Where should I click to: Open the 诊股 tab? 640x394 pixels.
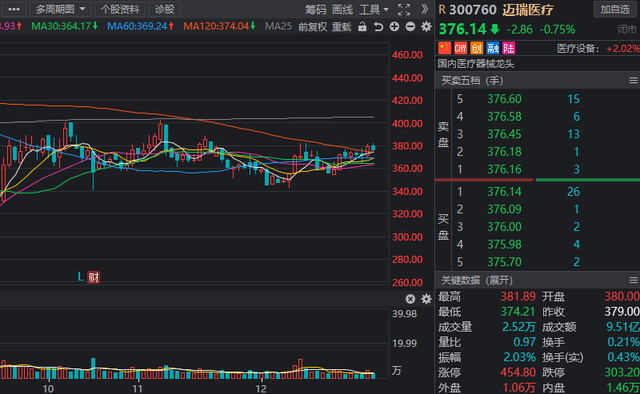pos(164,9)
